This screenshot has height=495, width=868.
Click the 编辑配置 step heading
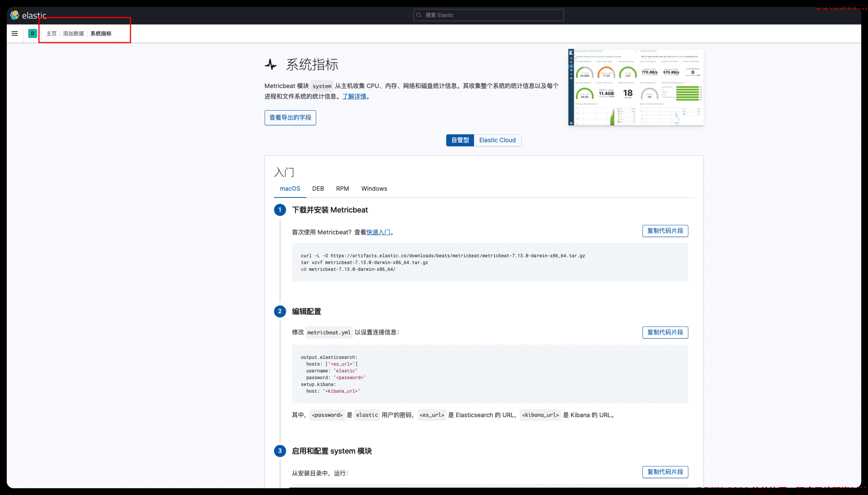click(x=306, y=311)
